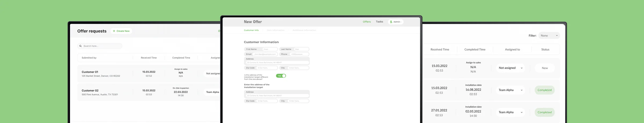
Task: Click the installation target Zip Code field
Action: point(267,101)
